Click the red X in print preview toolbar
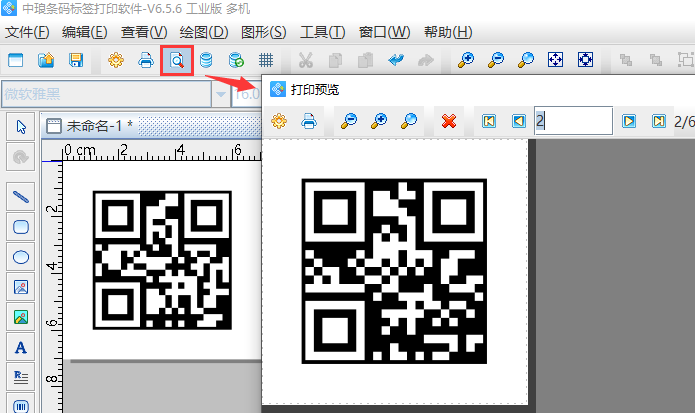 449,121
